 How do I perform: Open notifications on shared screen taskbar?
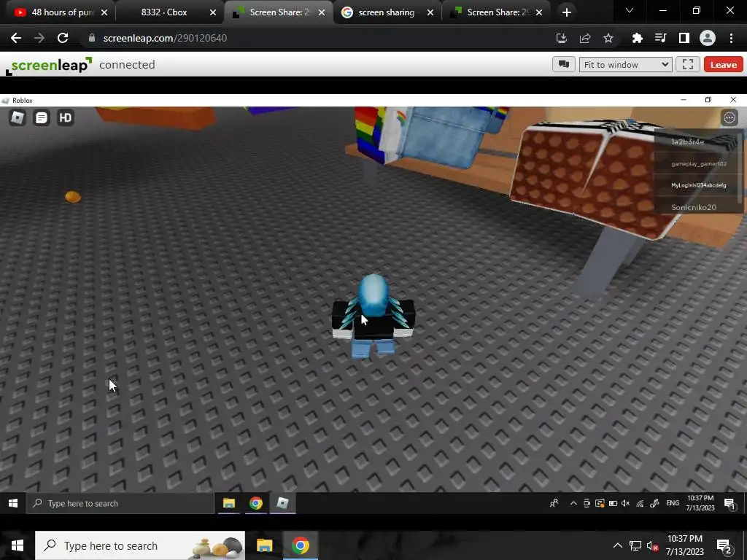[x=729, y=503]
